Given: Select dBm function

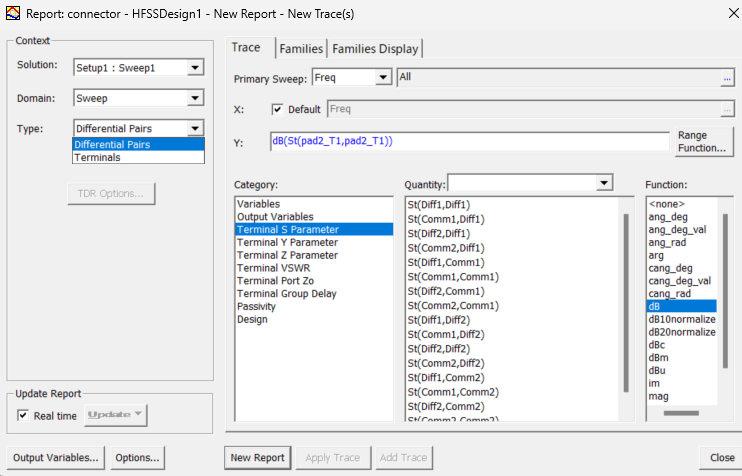Looking at the screenshot, I should click(x=682, y=357).
